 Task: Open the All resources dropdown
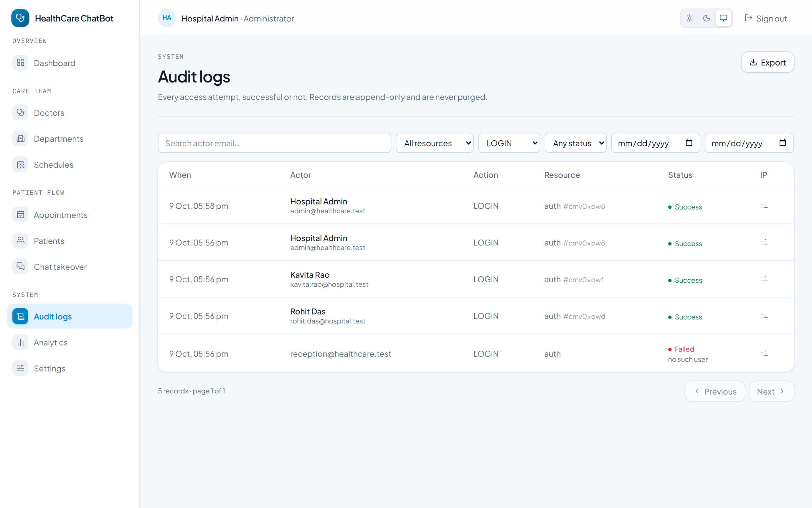click(x=435, y=143)
